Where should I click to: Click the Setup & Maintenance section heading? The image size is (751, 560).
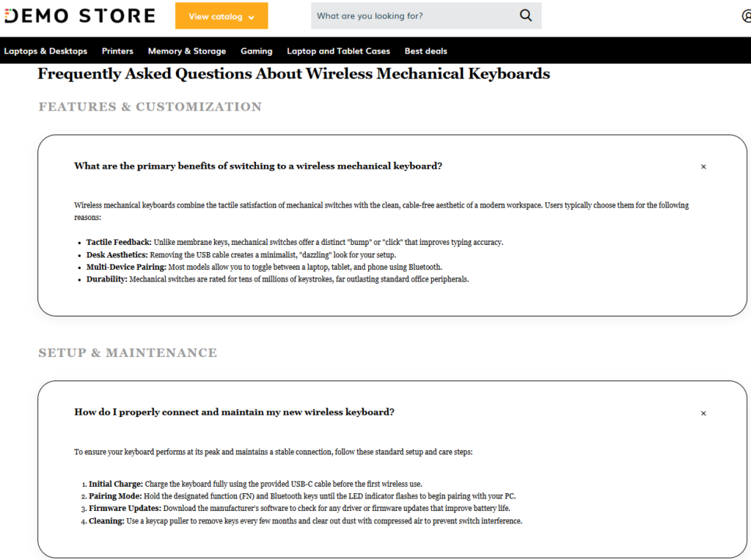pyautogui.click(x=128, y=353)
